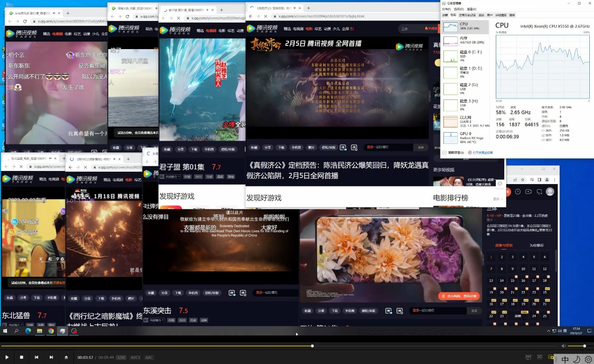This screenshot has height=364, width=594.
Task: Select the 360° video mode icon
Action: click(528, 357)
